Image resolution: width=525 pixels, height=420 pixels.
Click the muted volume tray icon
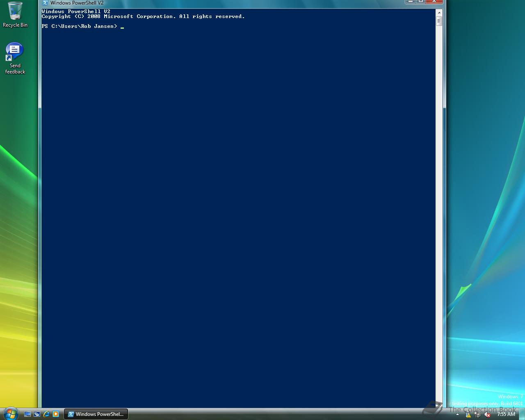pyautogui.click(x=487, y=415)
